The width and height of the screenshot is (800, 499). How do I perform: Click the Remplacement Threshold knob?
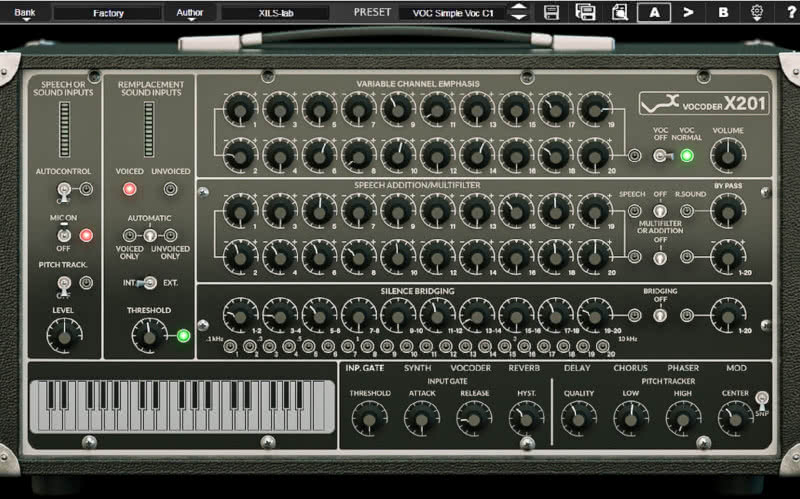[149, 336]
